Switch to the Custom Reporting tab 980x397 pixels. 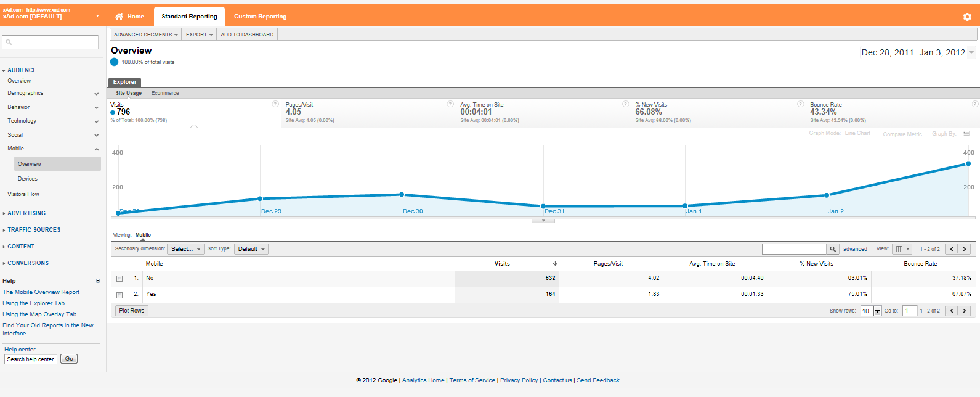click(x=260, y=17)
